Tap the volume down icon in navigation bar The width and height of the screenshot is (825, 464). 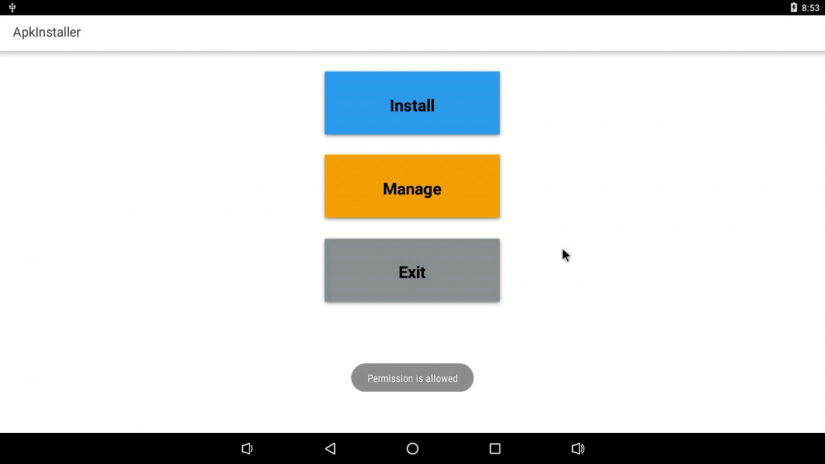(247, 449)
